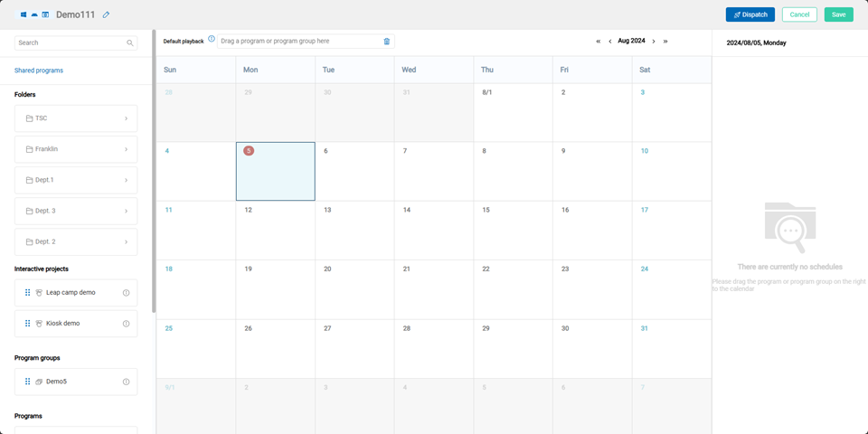Go to the previous month arrow
868x434 pixels.
click(x=610, y=42)
